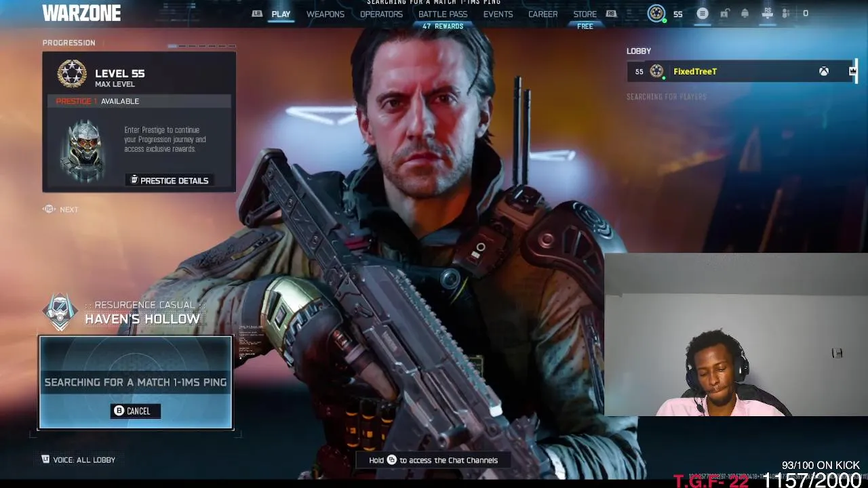
Task: Go to the Operators tab
Action: 381,14
